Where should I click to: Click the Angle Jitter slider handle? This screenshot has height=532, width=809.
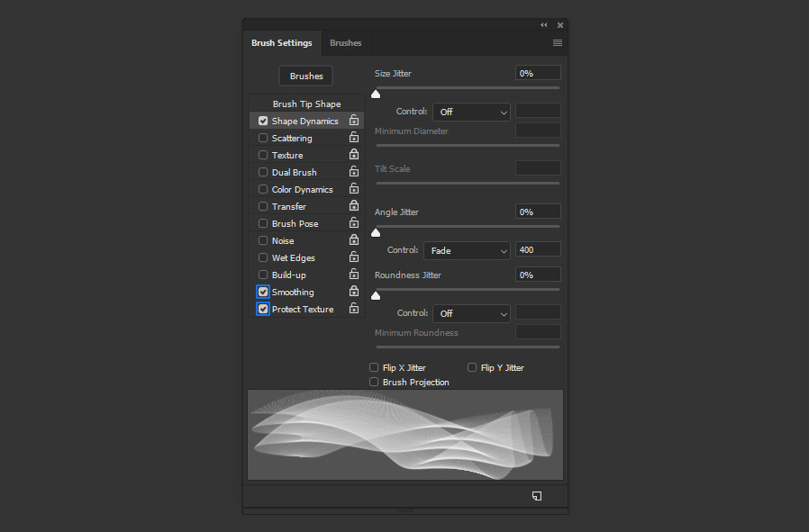(x=376, y=233)
